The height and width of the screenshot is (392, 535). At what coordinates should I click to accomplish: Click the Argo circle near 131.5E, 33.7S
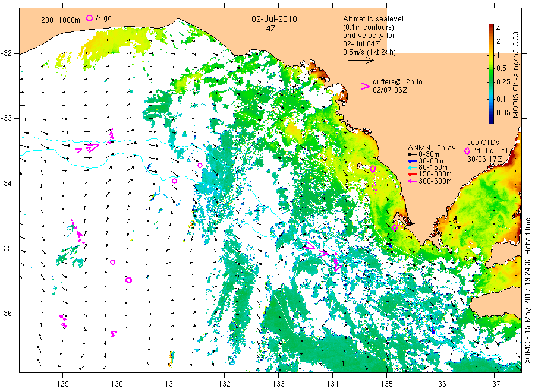(x=200, y=165)
